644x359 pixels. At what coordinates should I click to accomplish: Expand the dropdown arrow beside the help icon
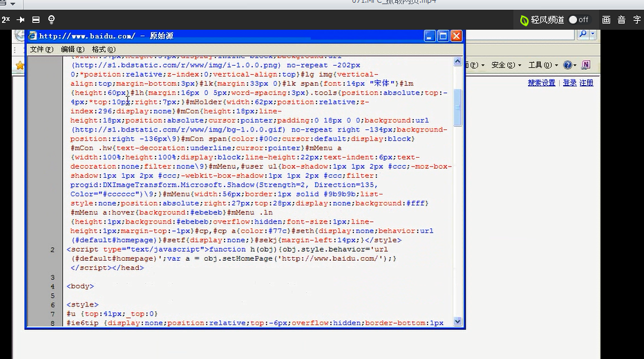coord(575,65)
